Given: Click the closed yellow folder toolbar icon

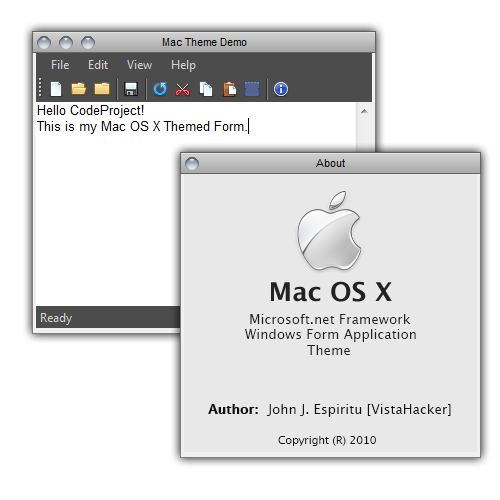Looking at the screenshot, I should pos(102,89).
